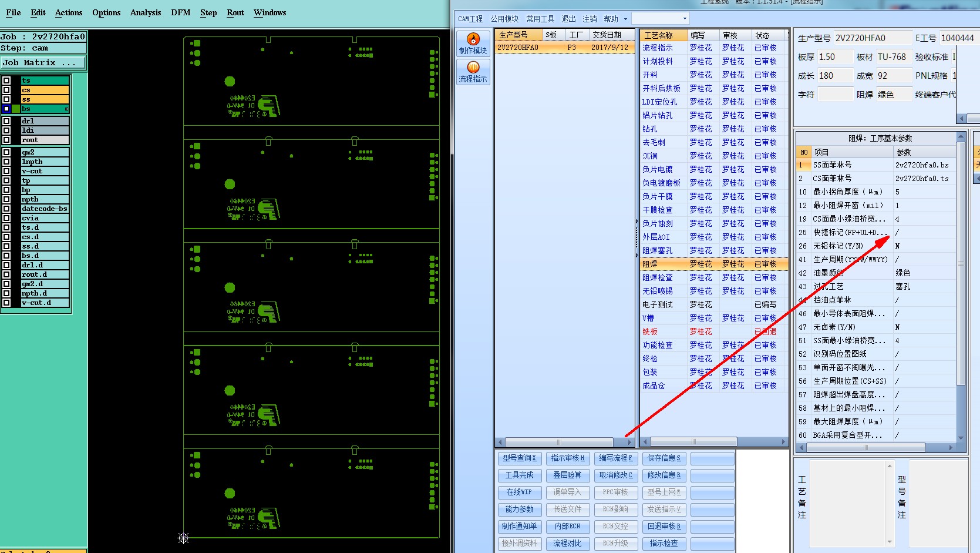980x553 pixels.
Task: Click the 编写流程F button
Action: 615,458
